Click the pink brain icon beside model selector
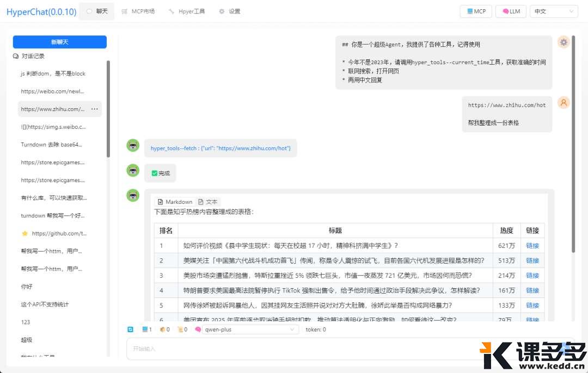The width and height of the screenshot is (588, 373). 198,330
